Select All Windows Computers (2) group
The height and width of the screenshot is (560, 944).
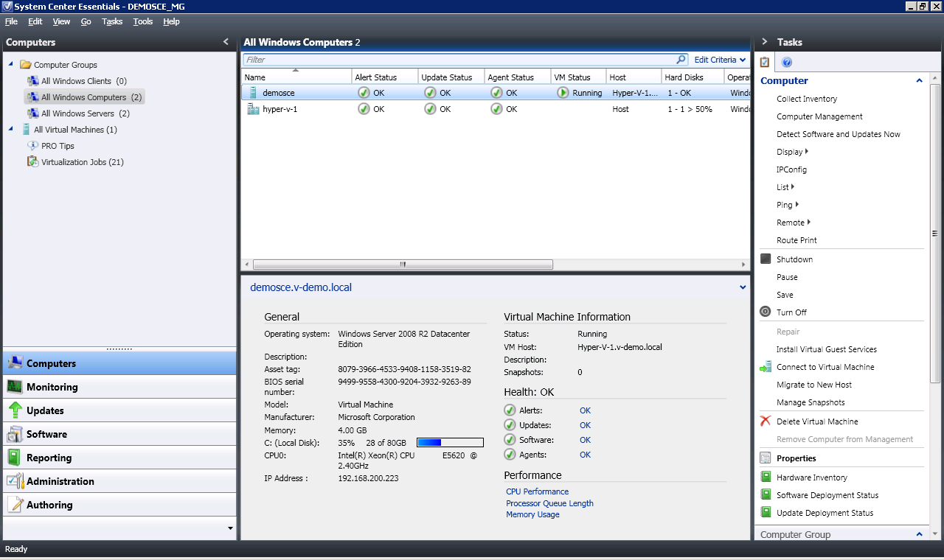[x=85, y=97]
